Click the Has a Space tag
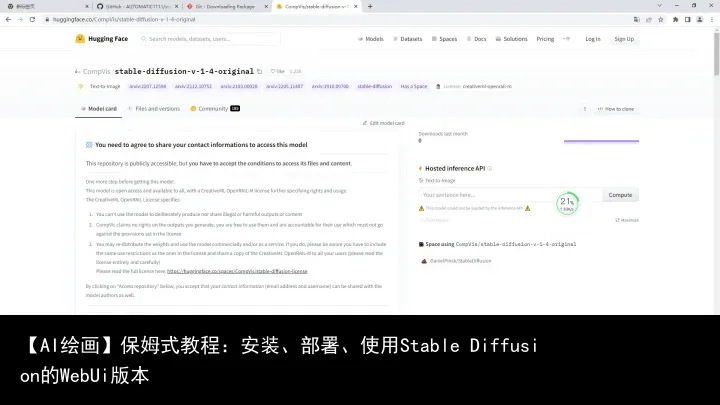Image resolution: width=720 pixels, height=405 pixels. point(414,86)
